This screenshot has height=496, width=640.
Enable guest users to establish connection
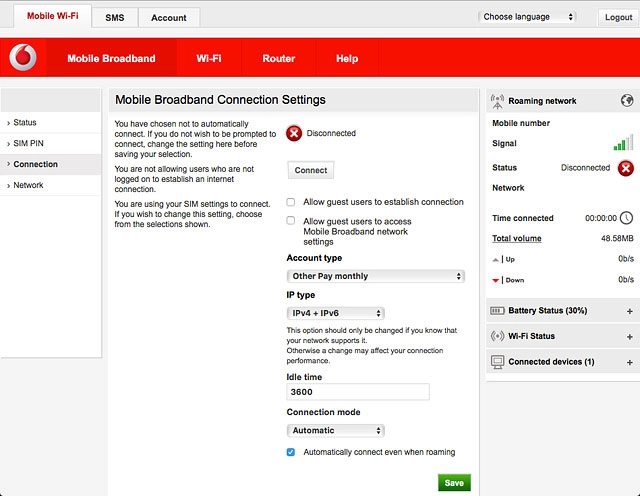[291, 202]
